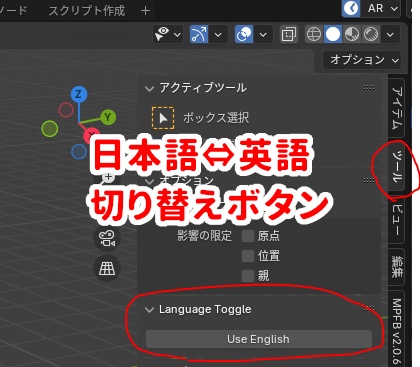Image resolution: width=420 pixels, height=367 pixels.
Task: Open the ビュー sidebar tab
Action: click(x=397, y=219)
